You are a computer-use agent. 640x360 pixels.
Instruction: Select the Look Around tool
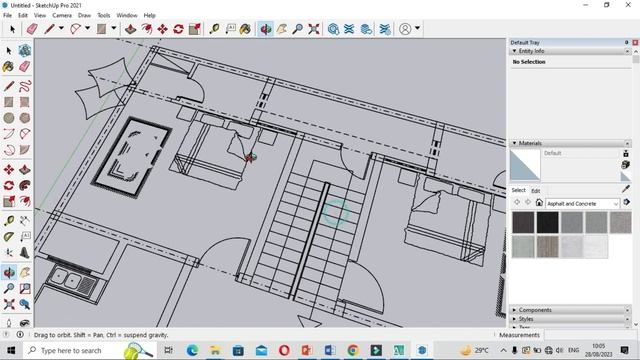click(x=24, y=323)
